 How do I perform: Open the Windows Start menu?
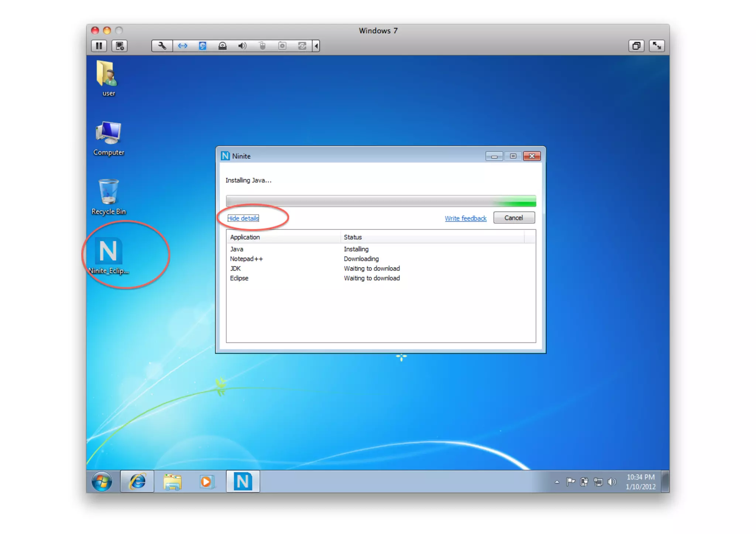pos(102,482)
